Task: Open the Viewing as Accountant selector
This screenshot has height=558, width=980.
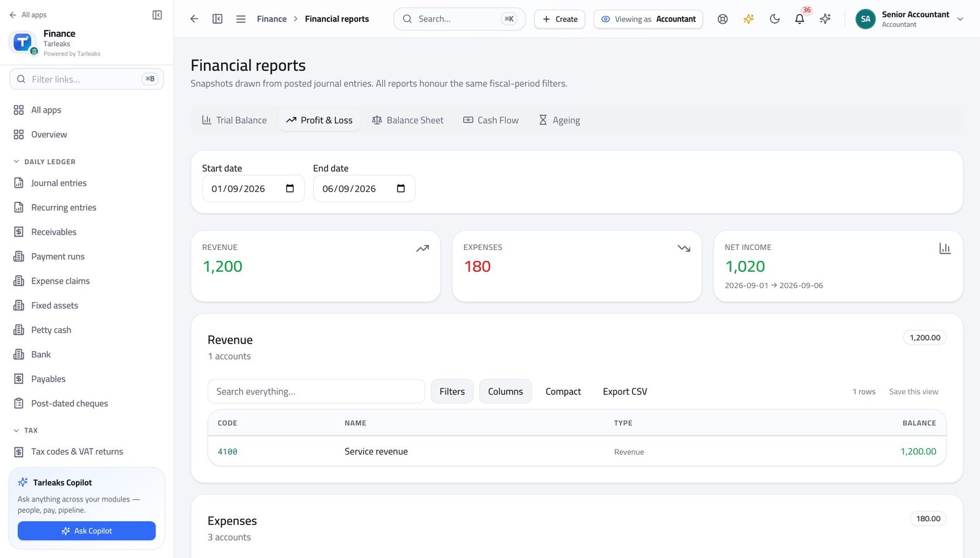Action: coord(648,19)
